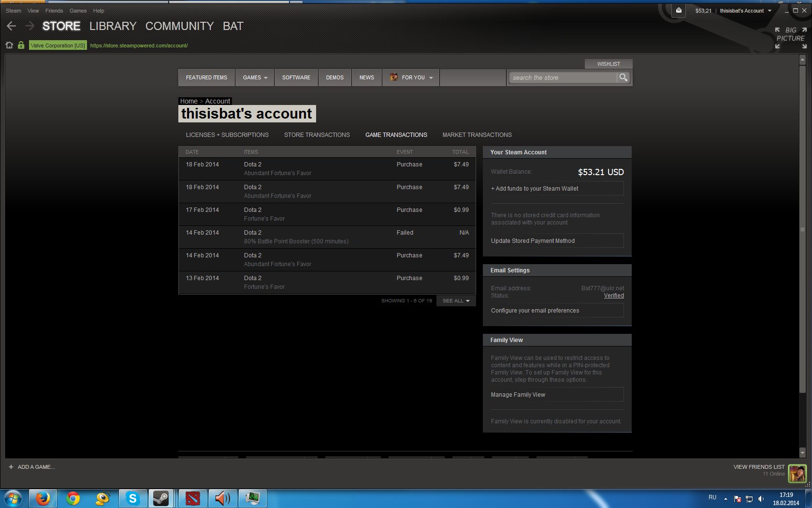Open FEATURED ITEMS in the store
812x508 pixels.
tap(206, 77)
